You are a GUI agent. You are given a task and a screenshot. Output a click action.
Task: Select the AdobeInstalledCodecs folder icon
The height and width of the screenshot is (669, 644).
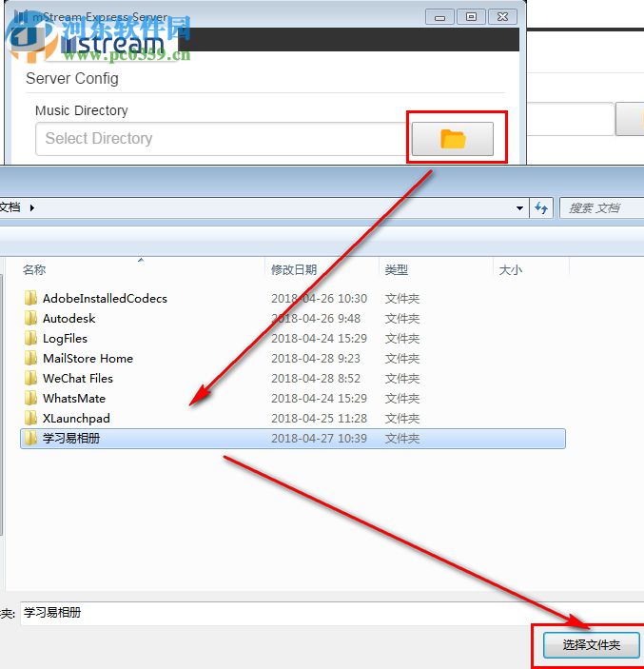click(30, 298)
